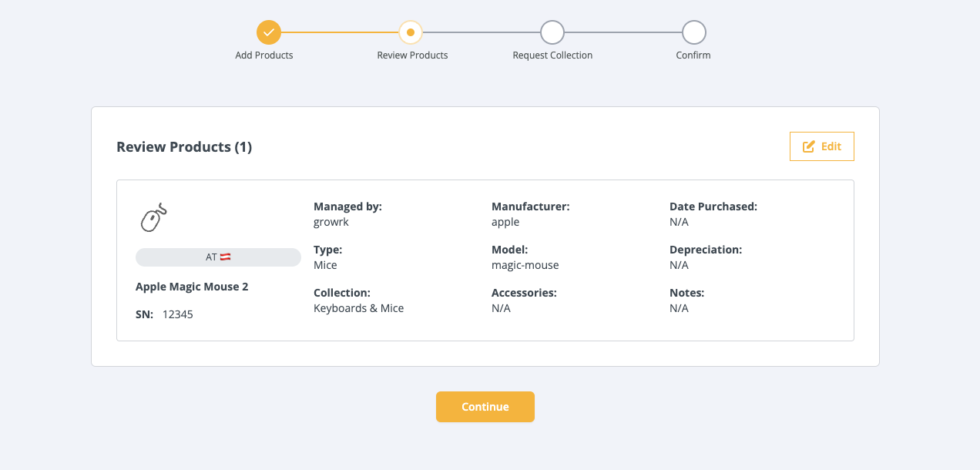Click the Model value magic-mouse

coord(525,265)
